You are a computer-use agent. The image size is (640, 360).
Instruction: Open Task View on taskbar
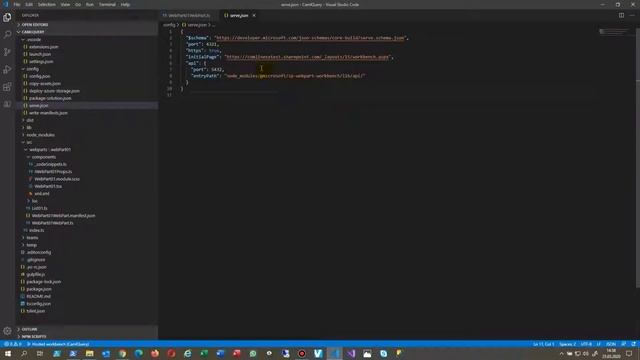pyautogui.click(x=40, y=353)
